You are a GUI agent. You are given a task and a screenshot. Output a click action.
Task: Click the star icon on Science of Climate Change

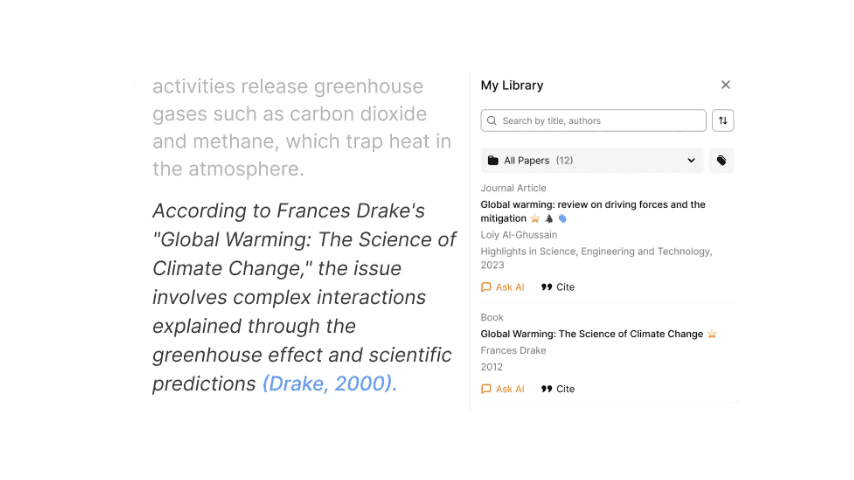click(x=712, y=334)
